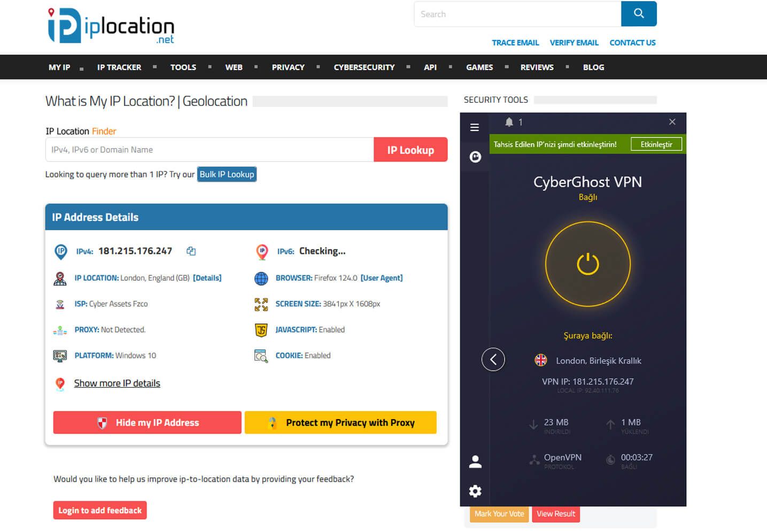This screenshot has width=767, height=532.
Task: Click the ISP icon beside Cyber Assets Fzco
Action: pos(60,304)
